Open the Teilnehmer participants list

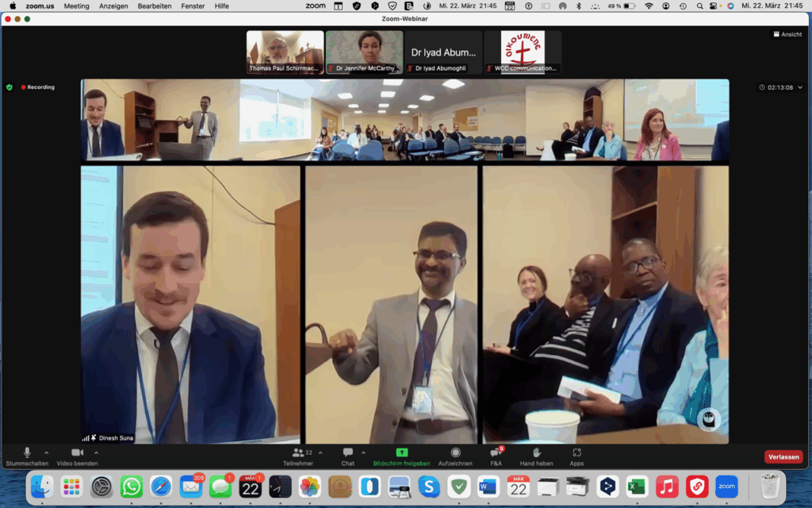[x=299, y=456]
